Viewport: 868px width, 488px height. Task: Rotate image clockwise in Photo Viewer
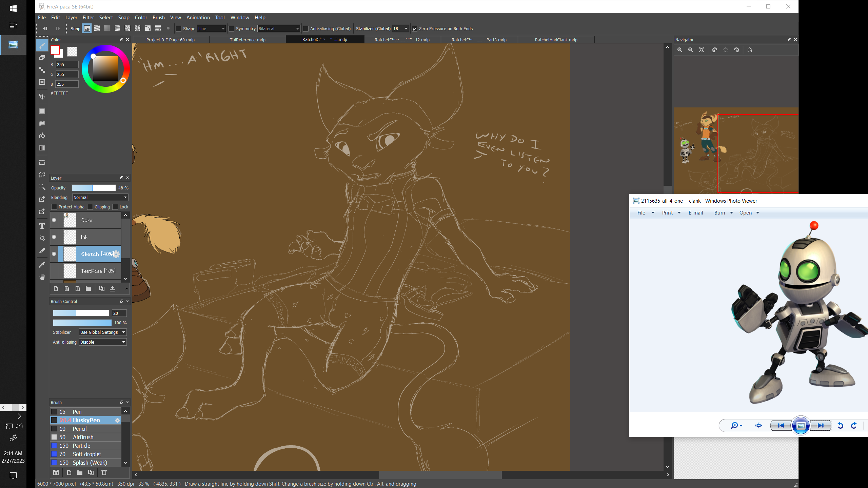tap(854, 425)
